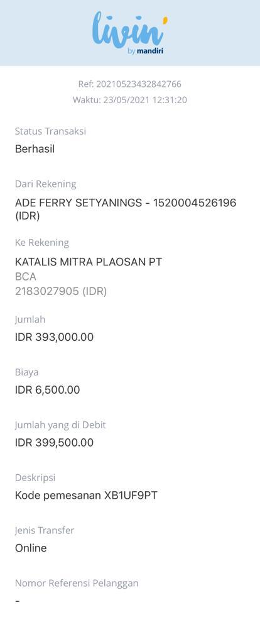
Task: Select the fee IDR 6,500.00
Action: pos(48,390)
